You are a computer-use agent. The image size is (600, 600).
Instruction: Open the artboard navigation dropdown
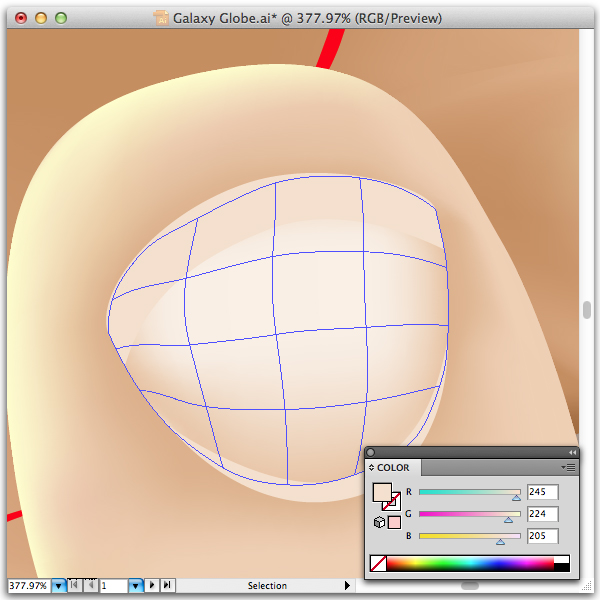point(135,585)
